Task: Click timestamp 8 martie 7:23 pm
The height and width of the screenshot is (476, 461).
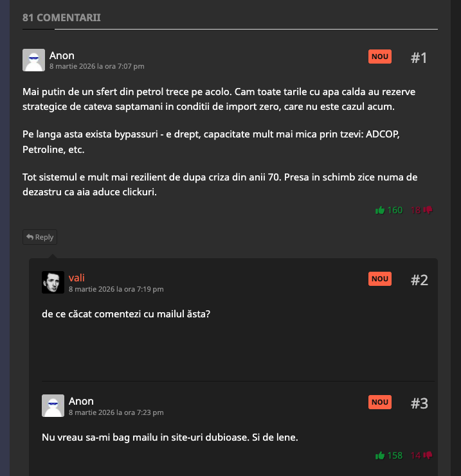Action: [x=116, y=412]
